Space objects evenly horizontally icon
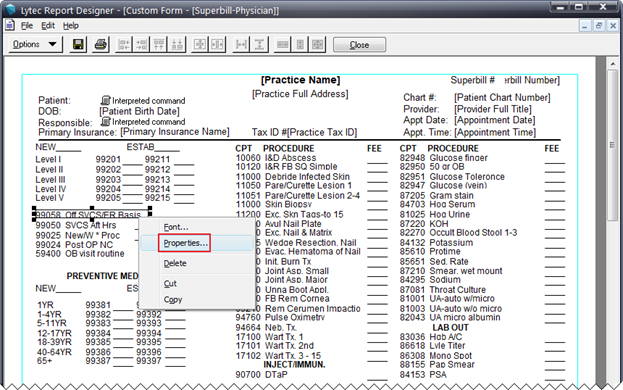 click(x=241, y=44)
